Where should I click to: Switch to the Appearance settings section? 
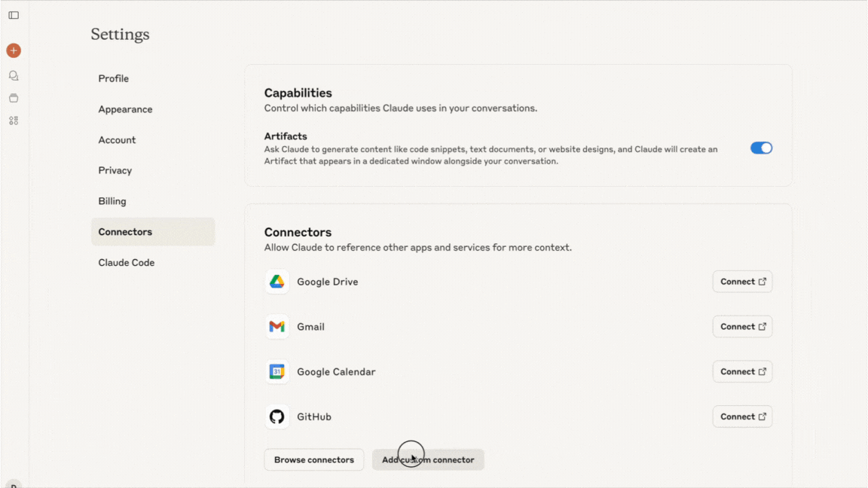coord(125,108)
